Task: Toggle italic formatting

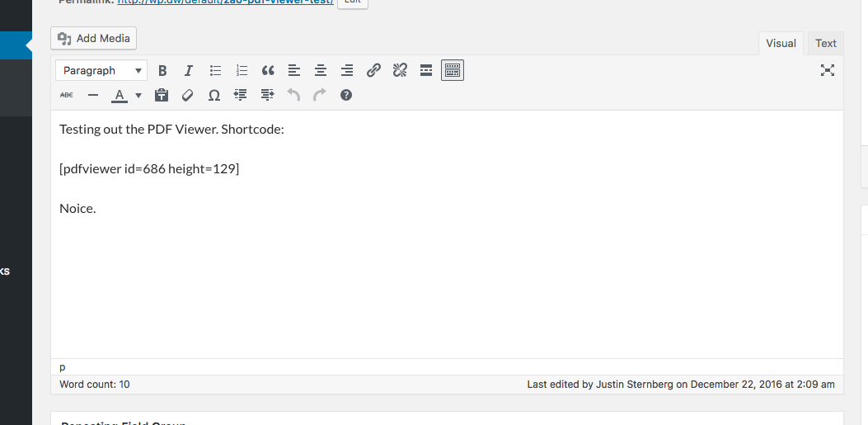Action: (188, 70)
